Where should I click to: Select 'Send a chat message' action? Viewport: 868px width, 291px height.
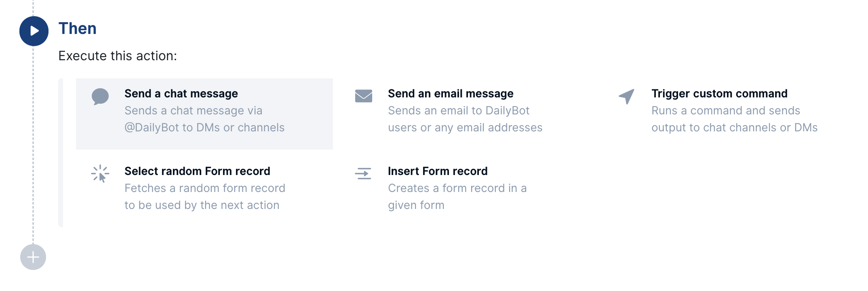point(204,114)
